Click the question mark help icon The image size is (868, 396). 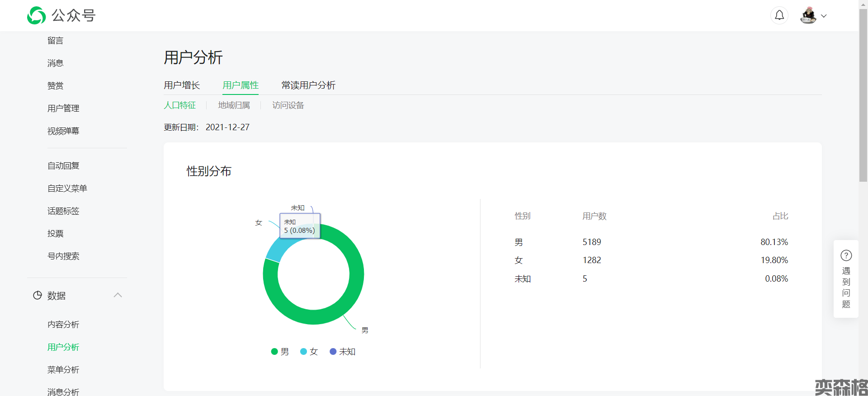(846, 255)
